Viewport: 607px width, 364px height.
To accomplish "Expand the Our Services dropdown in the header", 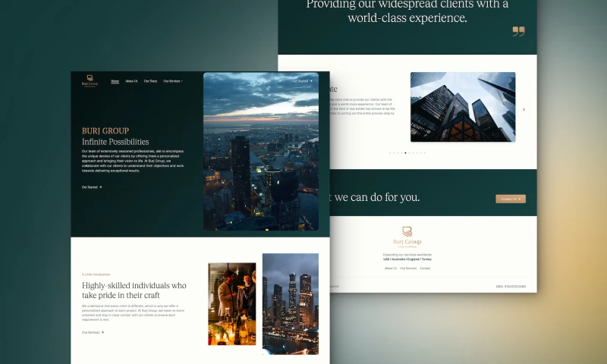I will pos(173,81).
